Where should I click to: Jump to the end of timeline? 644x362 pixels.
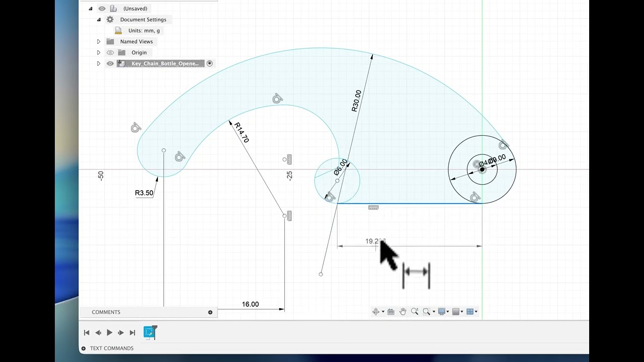click(132, 332)
